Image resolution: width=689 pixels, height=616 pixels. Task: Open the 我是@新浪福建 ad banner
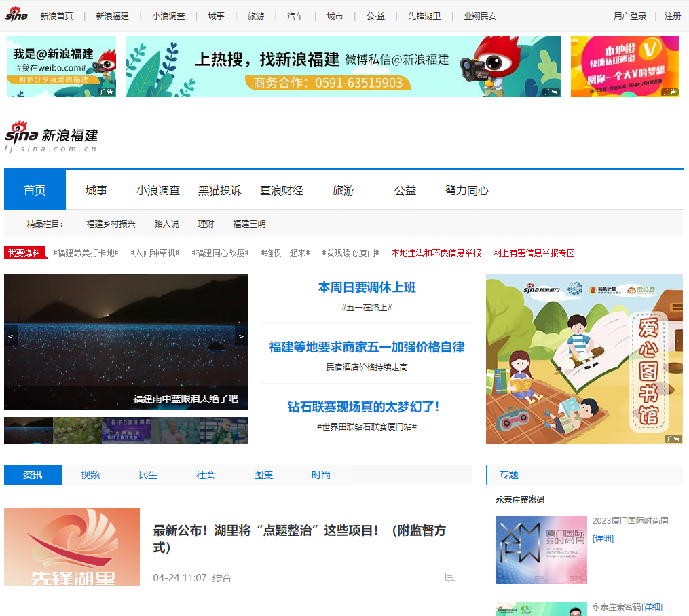tap(62, 67)
